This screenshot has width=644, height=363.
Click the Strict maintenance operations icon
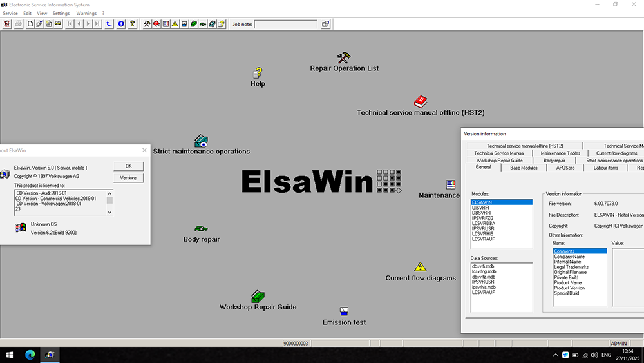pyautogui.click(x=201, y=141)
